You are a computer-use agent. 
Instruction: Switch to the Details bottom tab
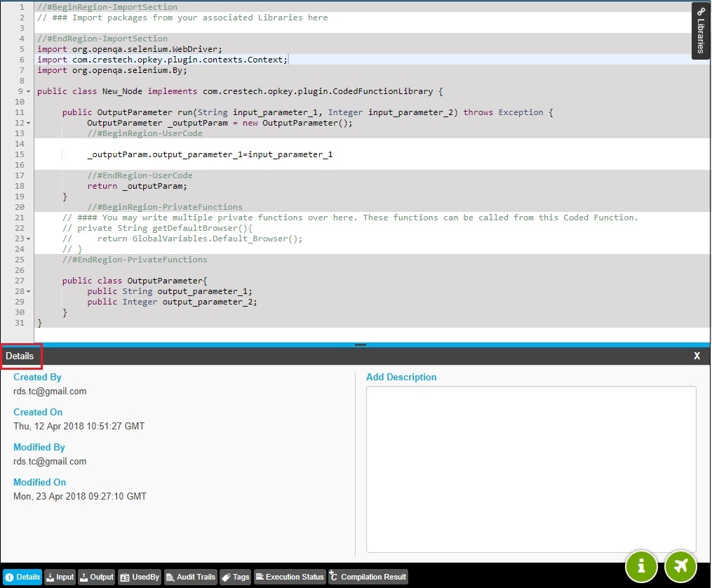click(x=22, y=577)
